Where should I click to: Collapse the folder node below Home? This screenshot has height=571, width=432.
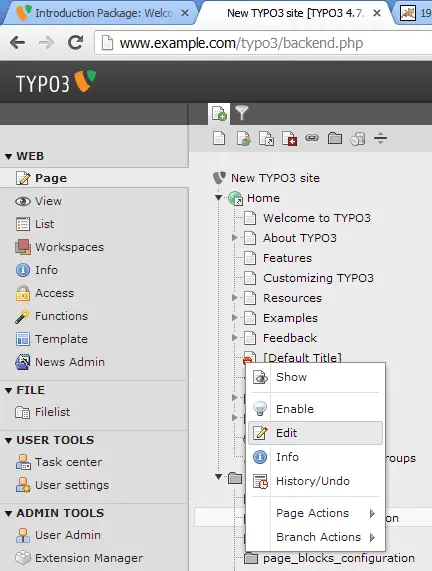218,477
